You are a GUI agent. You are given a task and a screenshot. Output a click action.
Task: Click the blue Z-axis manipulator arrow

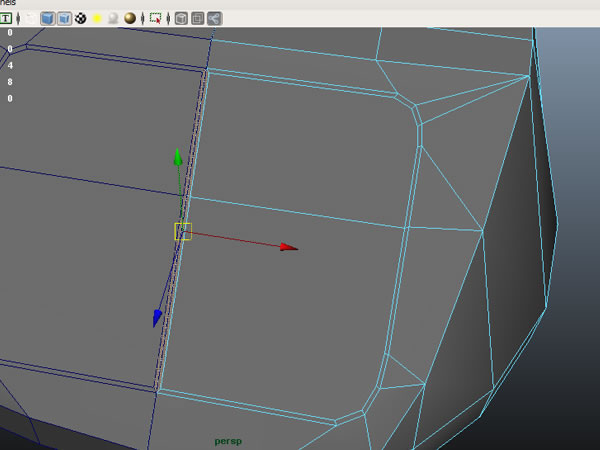[157, 318]
